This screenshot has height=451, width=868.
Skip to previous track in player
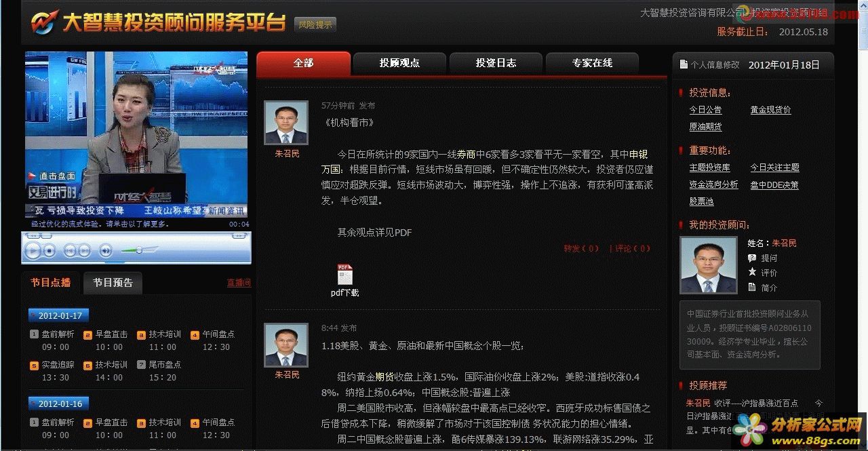[x=70, y=251]
